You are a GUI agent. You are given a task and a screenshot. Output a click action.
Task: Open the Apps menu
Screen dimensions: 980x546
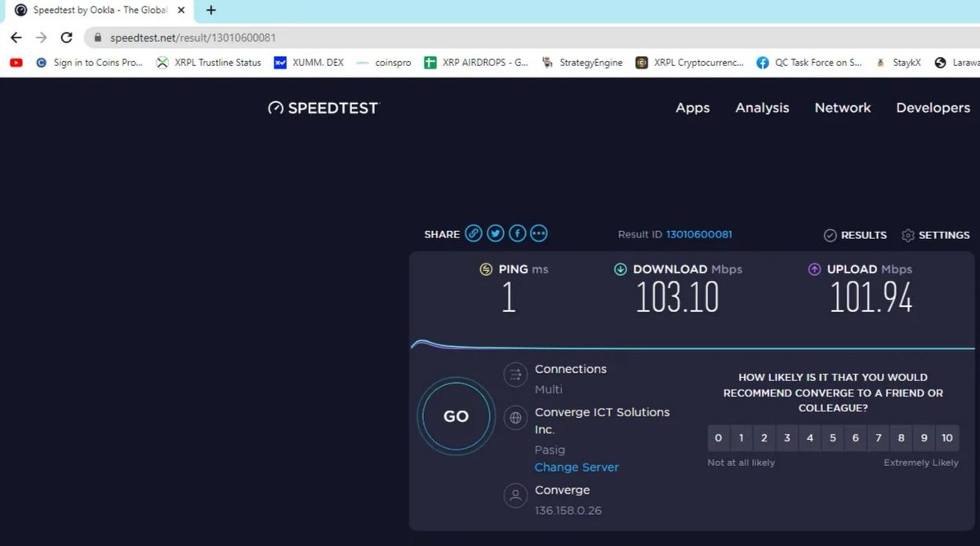tap(693, 108)
